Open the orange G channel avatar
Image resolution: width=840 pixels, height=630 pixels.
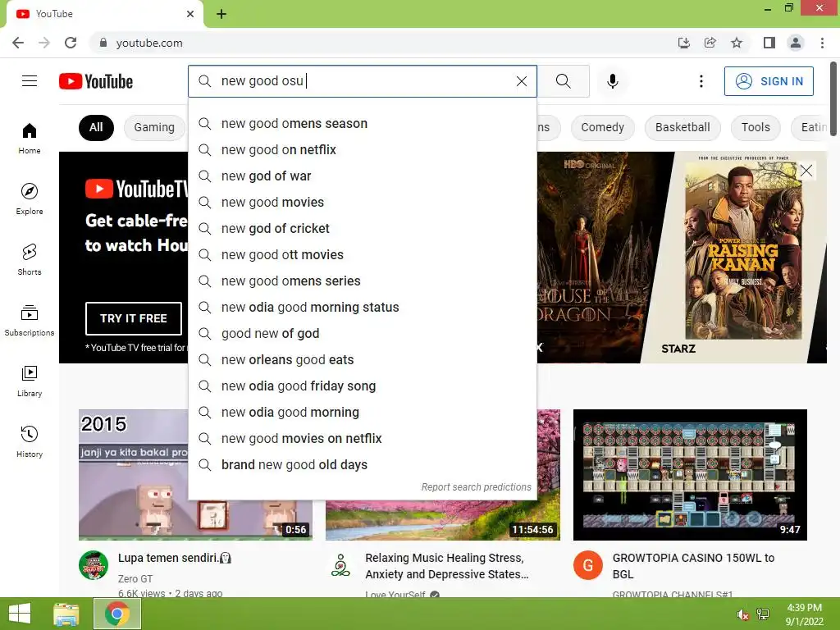pos(587,565)
